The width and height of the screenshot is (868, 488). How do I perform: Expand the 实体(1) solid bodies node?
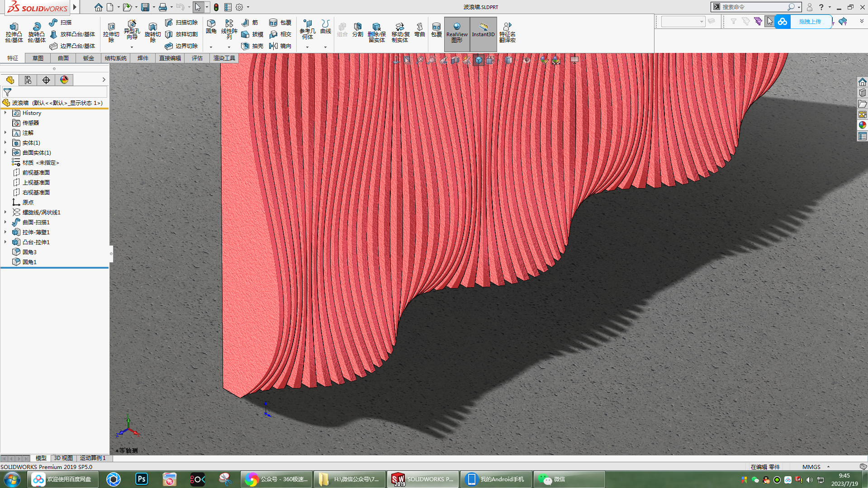point(5,143)
